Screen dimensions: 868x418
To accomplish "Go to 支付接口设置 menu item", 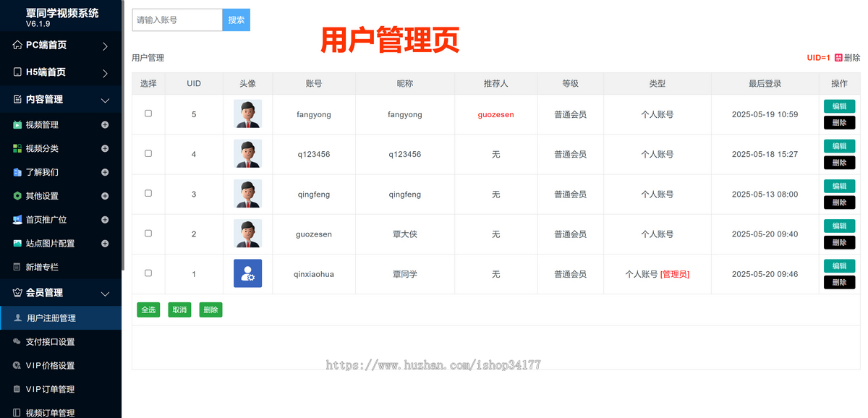I will 50,341.
